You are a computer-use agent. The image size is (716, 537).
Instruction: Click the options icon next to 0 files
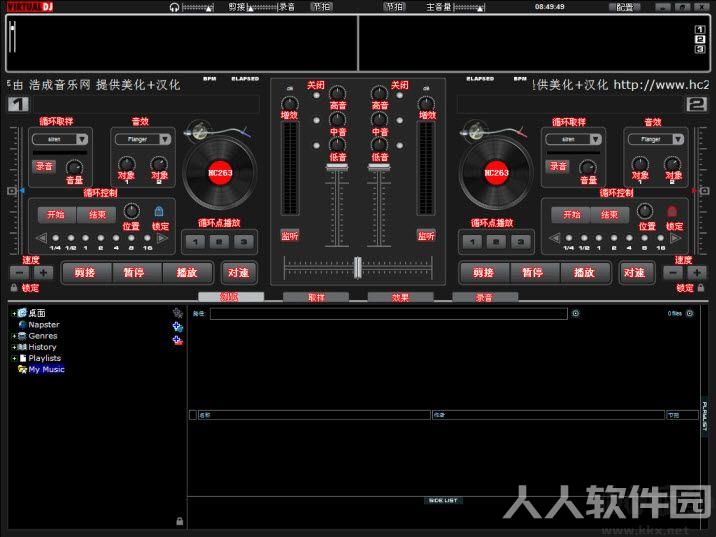click(x=690, y=313)
